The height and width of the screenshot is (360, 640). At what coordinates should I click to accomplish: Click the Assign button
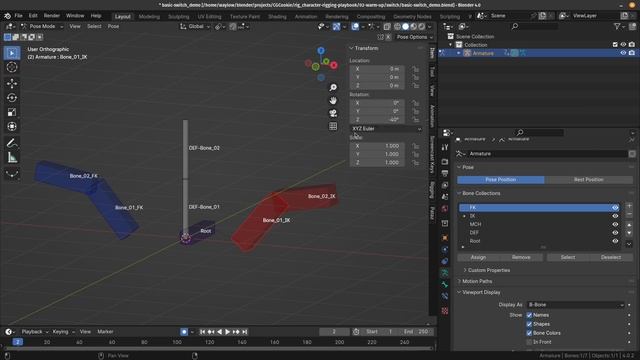coord(478,258)
